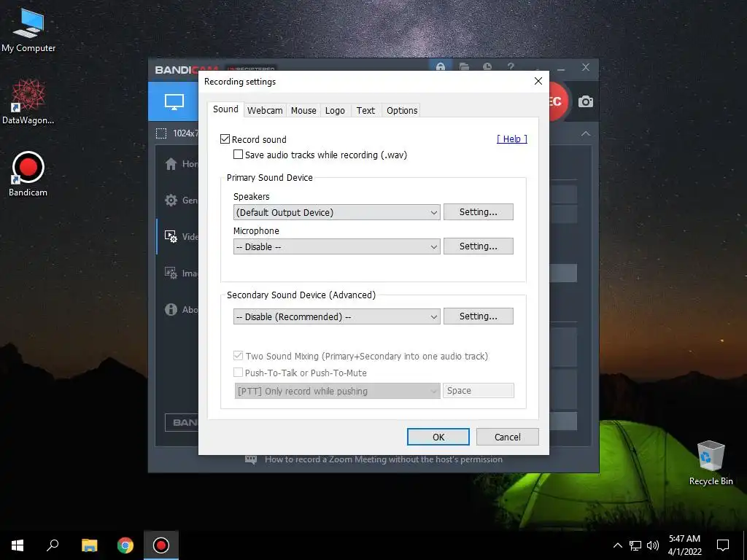Switch to the Logo tab
The width and height of the screenshot is (747, 560).
[335, 111]
